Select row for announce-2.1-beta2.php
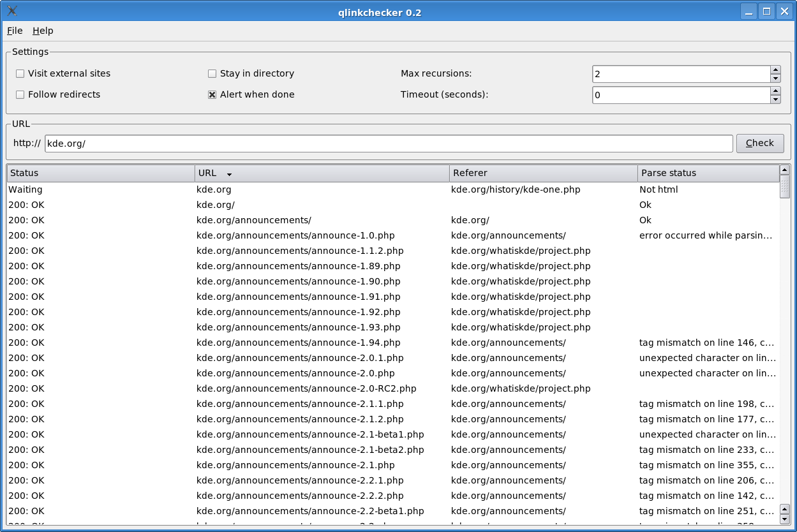797x532 pixels. point(393,450)
